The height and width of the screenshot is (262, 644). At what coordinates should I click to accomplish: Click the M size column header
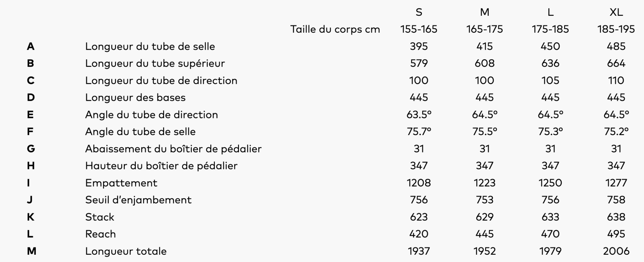tap(485, 12)
